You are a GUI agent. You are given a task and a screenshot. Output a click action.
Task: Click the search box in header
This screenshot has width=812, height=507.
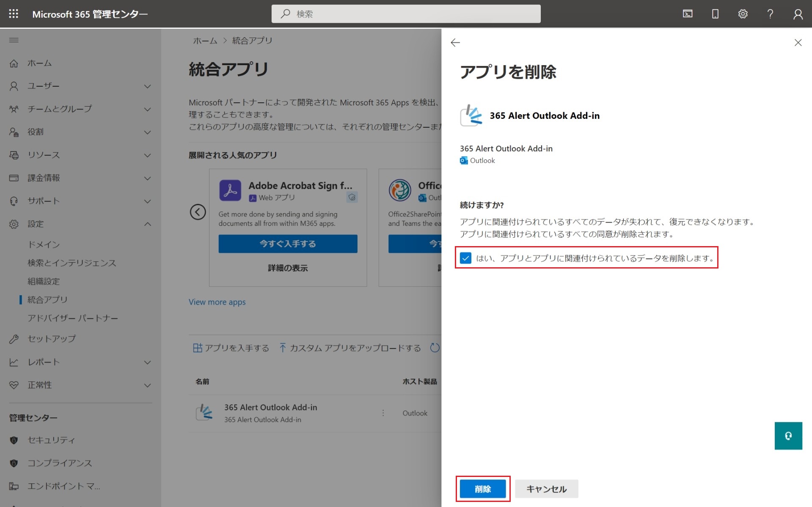pyautogui.click(x=406, y=14)
